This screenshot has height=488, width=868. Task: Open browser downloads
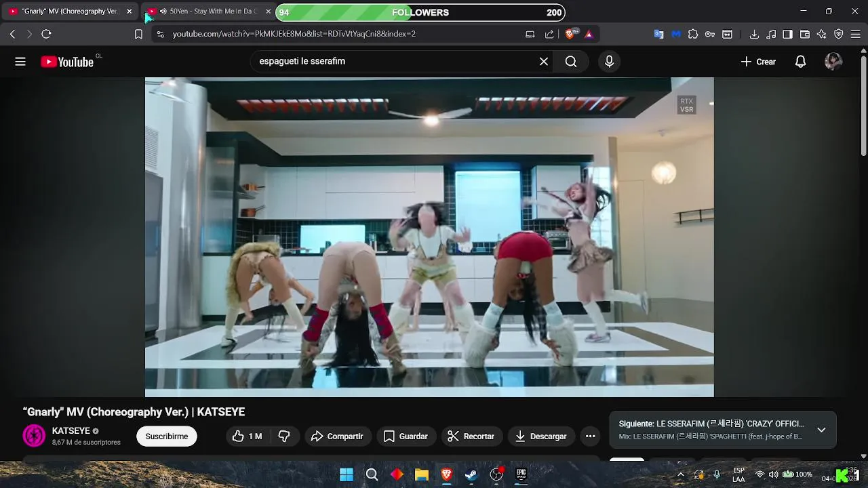click(x=754, y=34)
